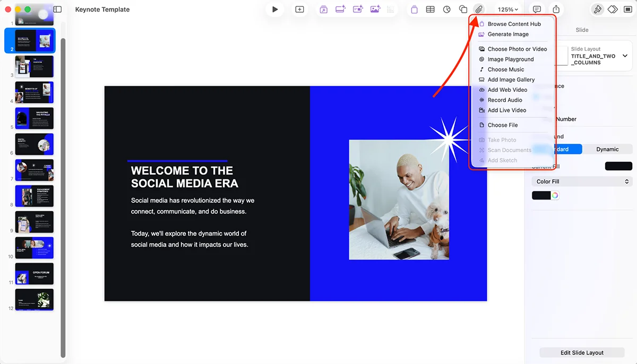Select slide 6 thumbnail in navigator
Image resolution: width=637 pixels, height=364 pixels.
pos(35,144)
